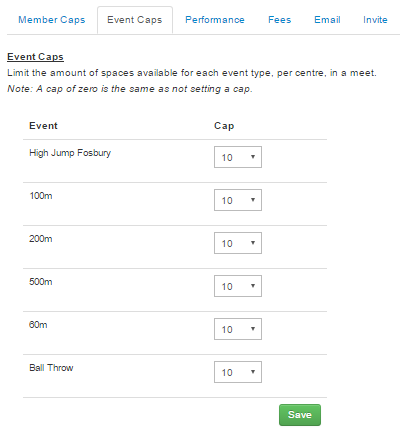Screen dimensions: 400x437
Task: Click the 500m event row label
Action: pos(41,282)
